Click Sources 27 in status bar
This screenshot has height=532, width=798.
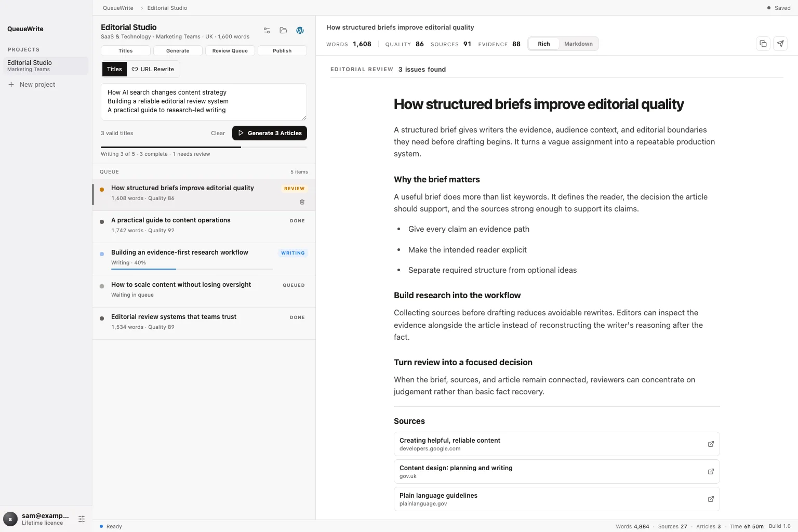click(x=672, y=526)
